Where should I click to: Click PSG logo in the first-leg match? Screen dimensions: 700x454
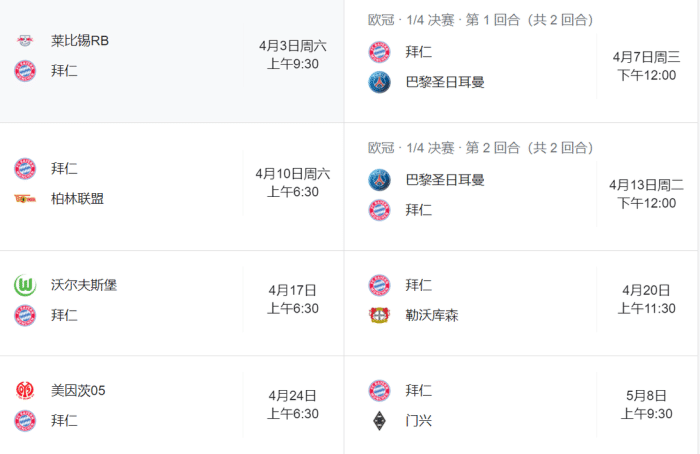(379, 82)
